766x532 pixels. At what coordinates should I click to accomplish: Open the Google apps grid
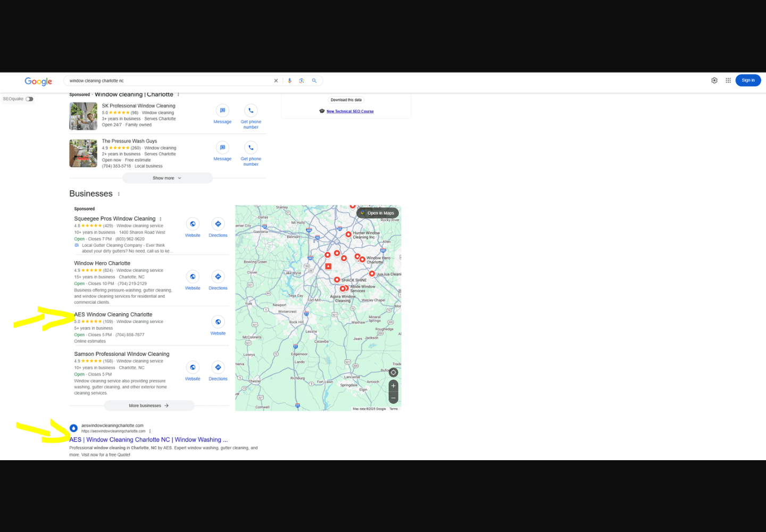point(728,80)
